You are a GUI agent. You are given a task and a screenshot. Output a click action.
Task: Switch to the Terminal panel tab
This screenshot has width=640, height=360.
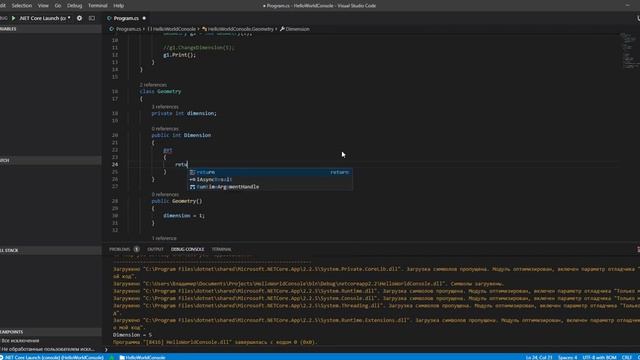coord(221,249)
